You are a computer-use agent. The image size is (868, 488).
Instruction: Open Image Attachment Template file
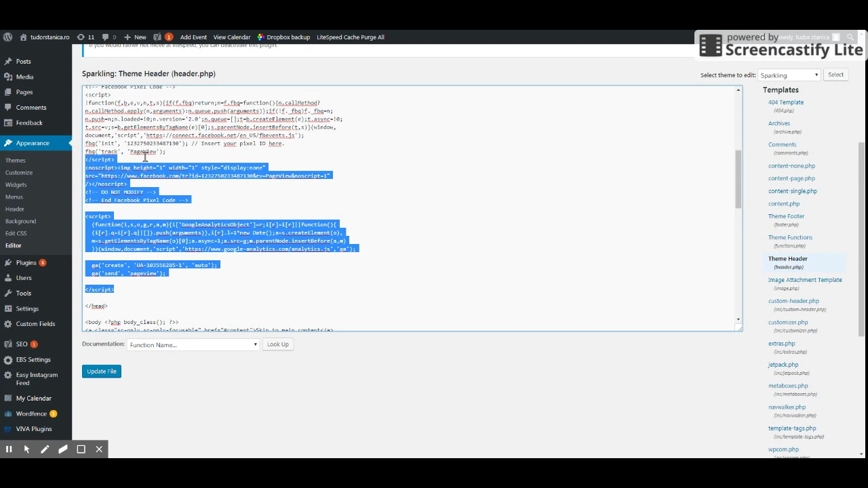tap(805, 280)
